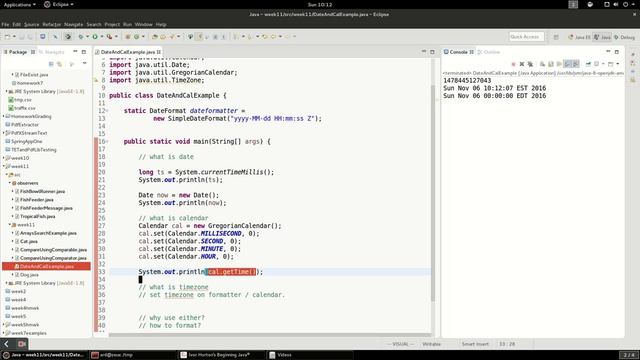This screenshot has height=360, width=640.
Task: Click the Remove All Terminated Launches icon
Action: click(530, 64)
